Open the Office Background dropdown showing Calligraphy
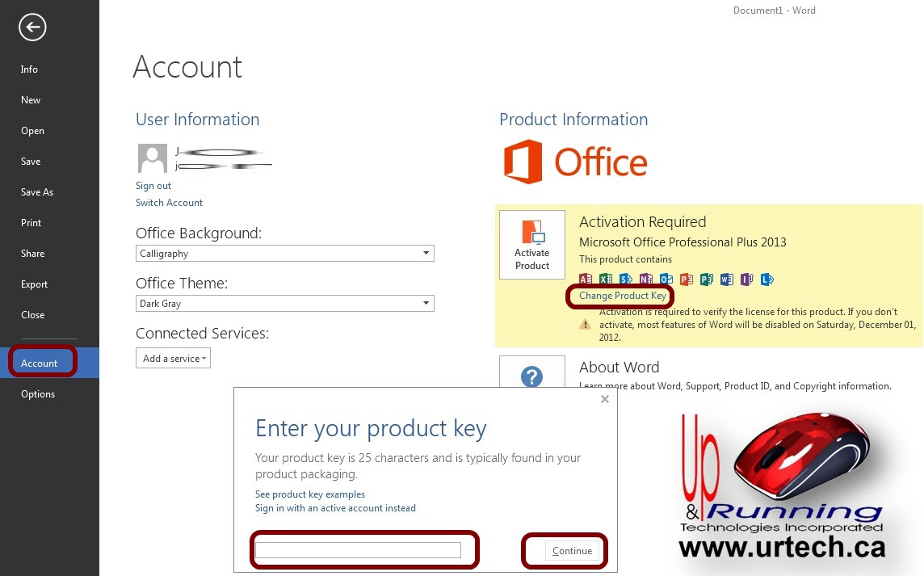Viewport: 924px width, 576px height. [x=285, y=254]
